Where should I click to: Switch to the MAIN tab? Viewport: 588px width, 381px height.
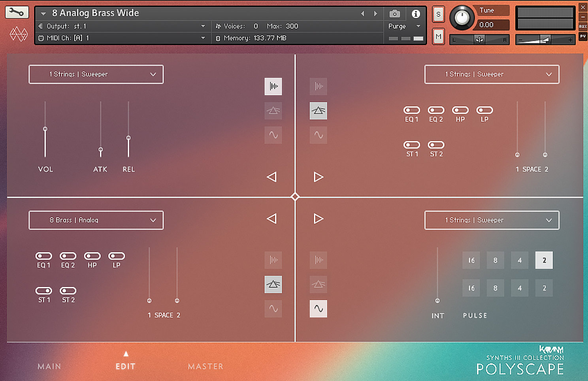[x=49, y=366]
